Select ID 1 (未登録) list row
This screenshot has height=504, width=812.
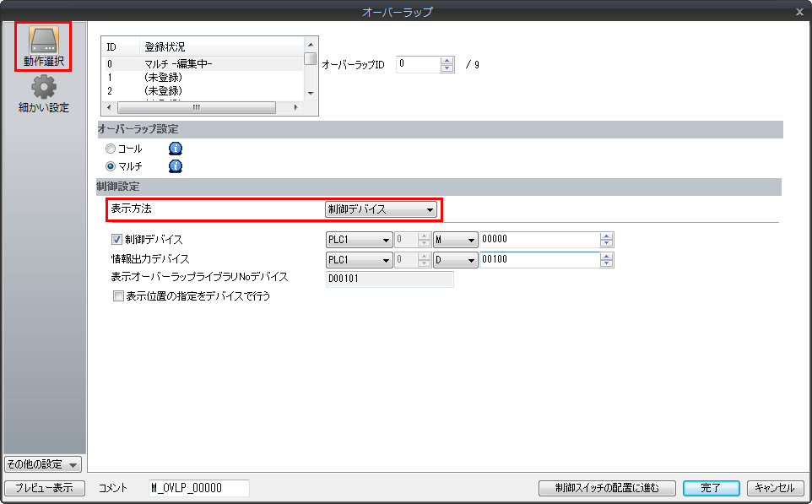coord(203,77)
